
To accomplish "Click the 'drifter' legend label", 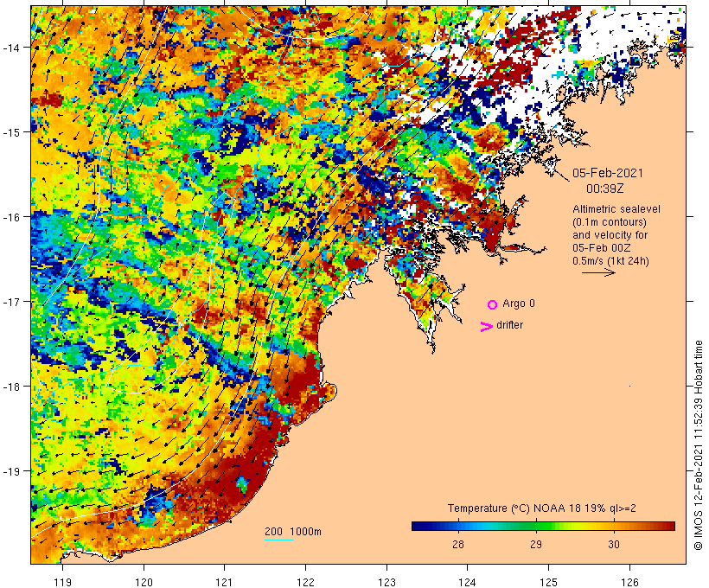I will pos(509,325).
